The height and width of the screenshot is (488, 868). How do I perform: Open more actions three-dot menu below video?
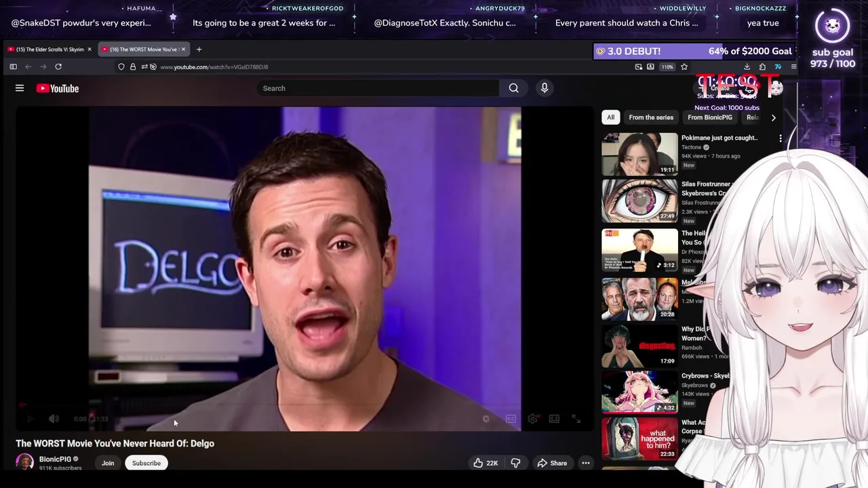coord(585,463)
